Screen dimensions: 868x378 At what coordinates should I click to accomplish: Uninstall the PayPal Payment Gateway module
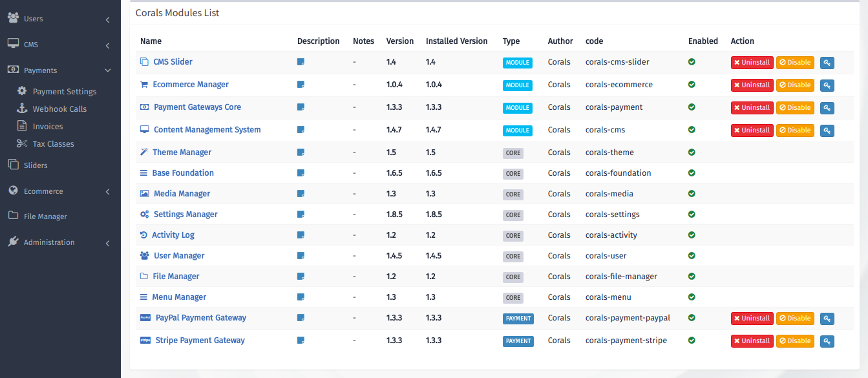click(x=752, y=319)
